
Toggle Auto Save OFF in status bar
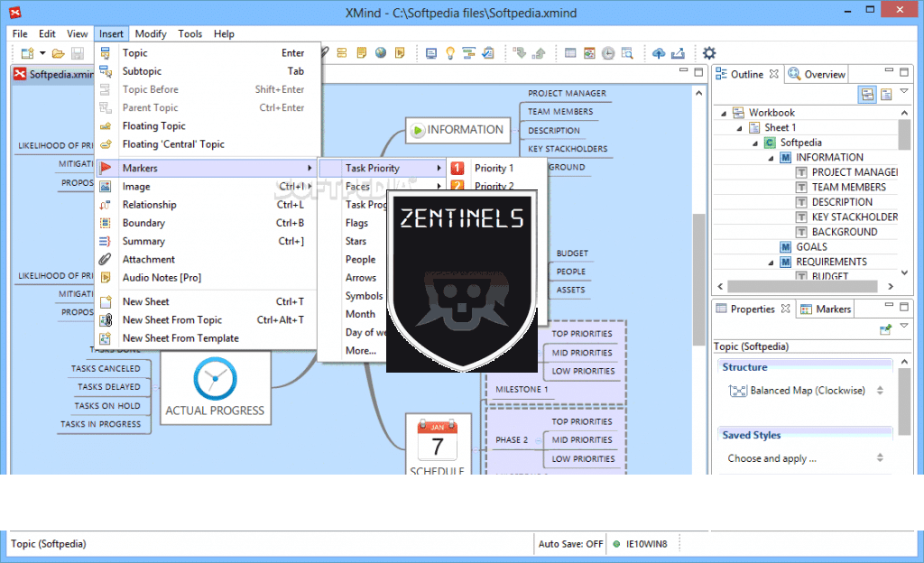tap(570, 544)
